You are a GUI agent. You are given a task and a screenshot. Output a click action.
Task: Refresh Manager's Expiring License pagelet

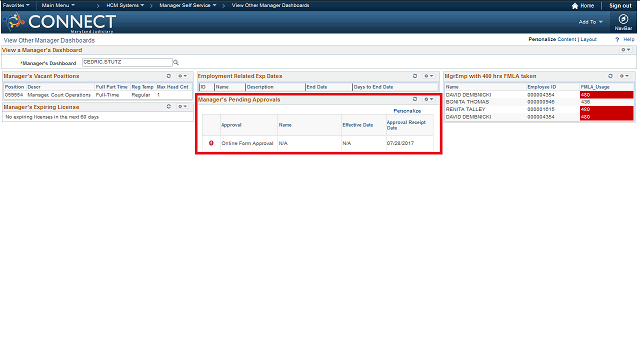click(169, 107)
